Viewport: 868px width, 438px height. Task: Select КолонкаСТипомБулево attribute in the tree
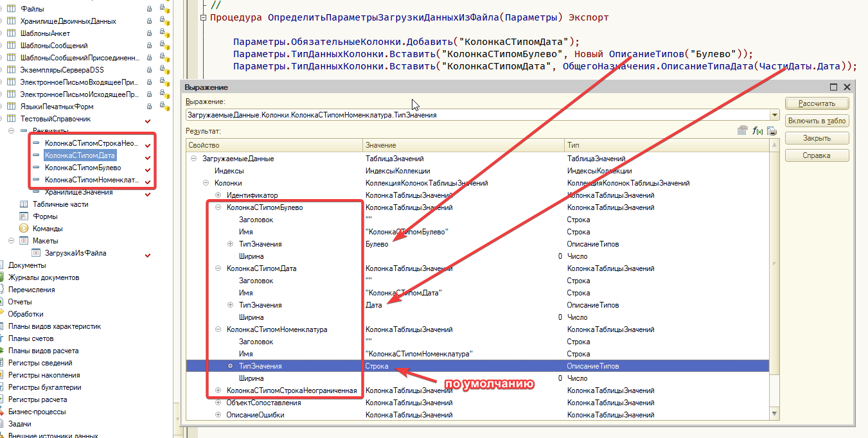82,168
